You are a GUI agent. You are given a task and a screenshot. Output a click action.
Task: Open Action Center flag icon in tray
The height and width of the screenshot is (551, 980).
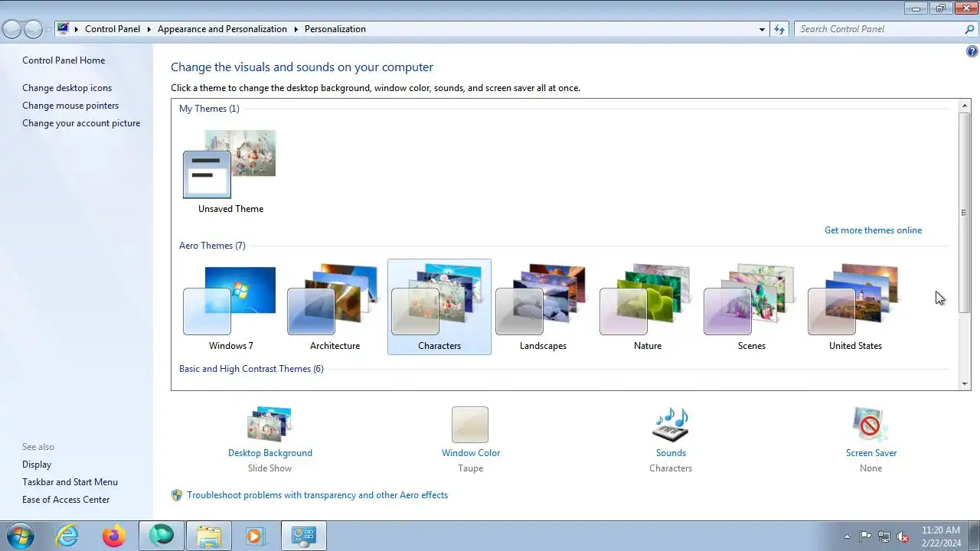point(866,536)
